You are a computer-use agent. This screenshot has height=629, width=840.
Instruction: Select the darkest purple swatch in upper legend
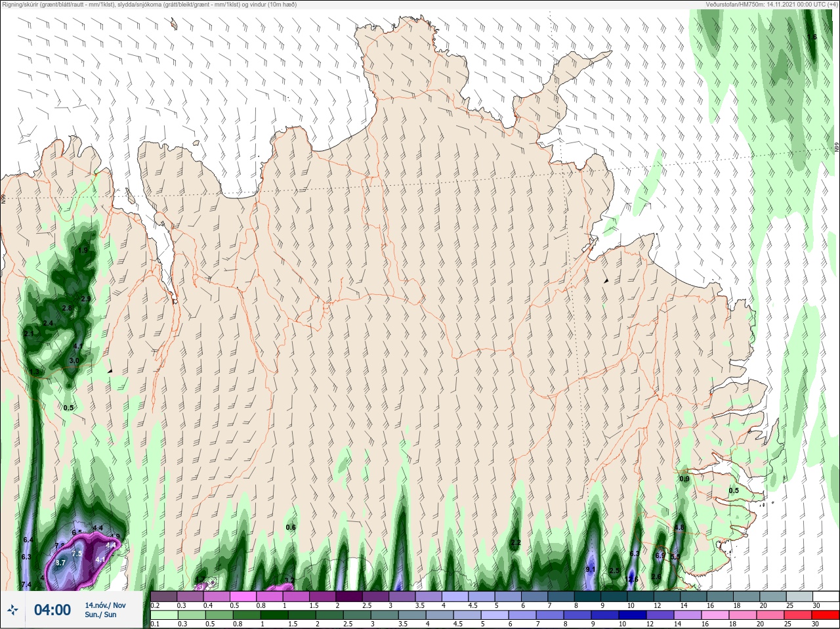[x=350, y=597]
